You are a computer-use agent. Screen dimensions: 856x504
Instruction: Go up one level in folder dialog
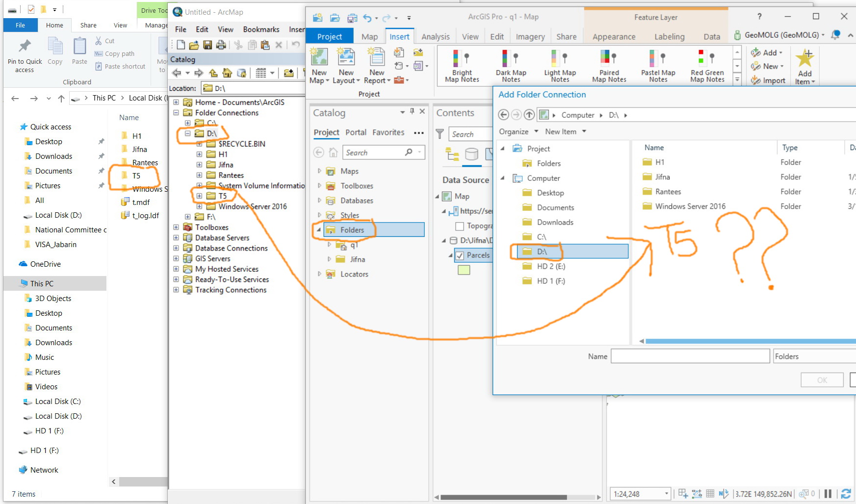(529, 115)
